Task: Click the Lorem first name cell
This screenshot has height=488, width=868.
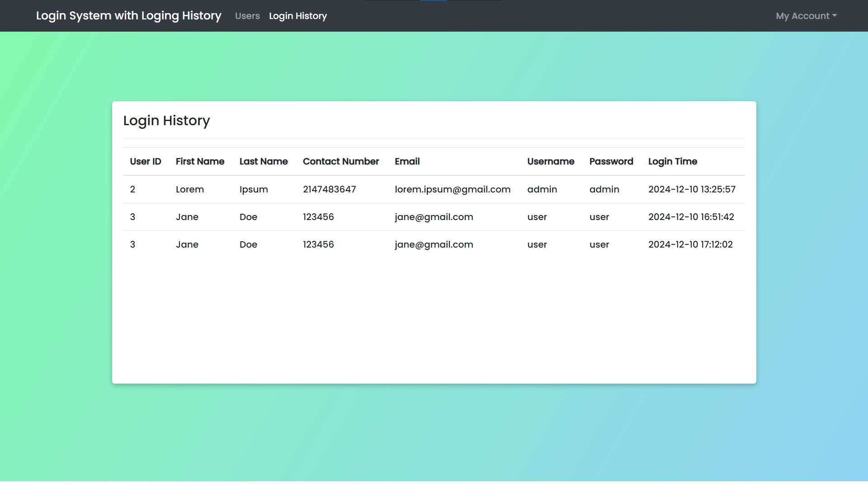Action: click(189, 189)
